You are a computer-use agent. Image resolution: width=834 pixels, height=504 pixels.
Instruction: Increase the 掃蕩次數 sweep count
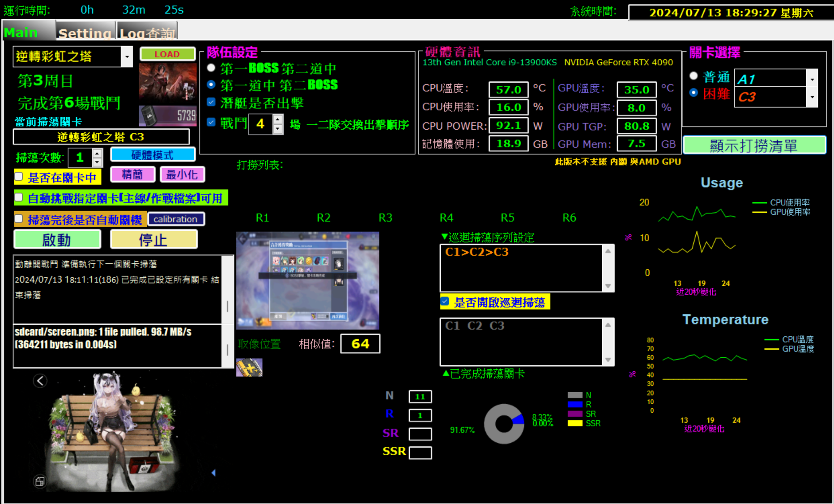click(97, 153)
